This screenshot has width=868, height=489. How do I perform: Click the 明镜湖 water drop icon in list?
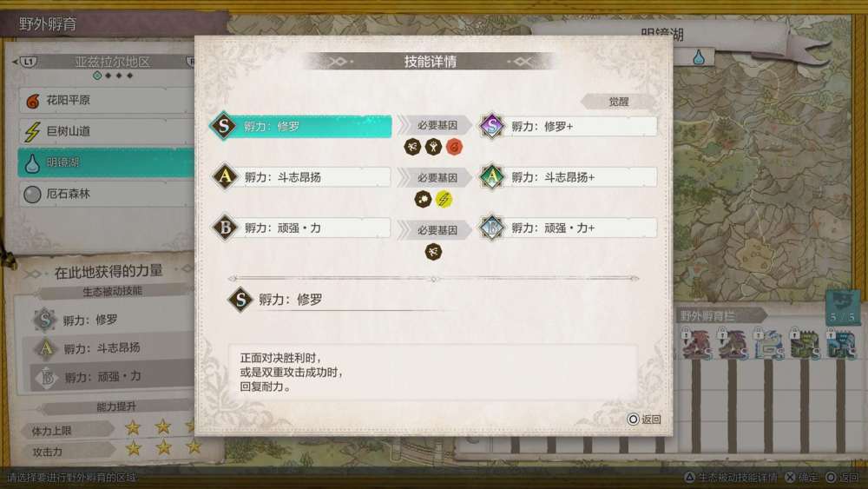click(32, 162)
